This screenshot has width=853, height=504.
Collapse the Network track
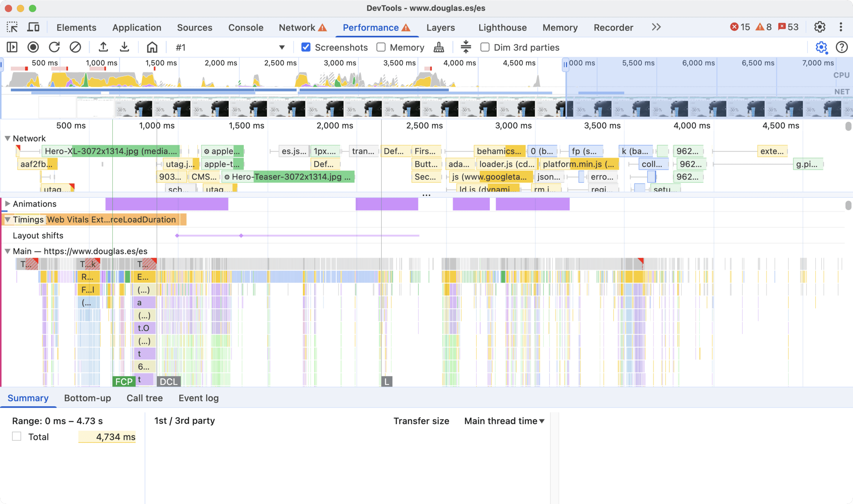pos(7,139)
